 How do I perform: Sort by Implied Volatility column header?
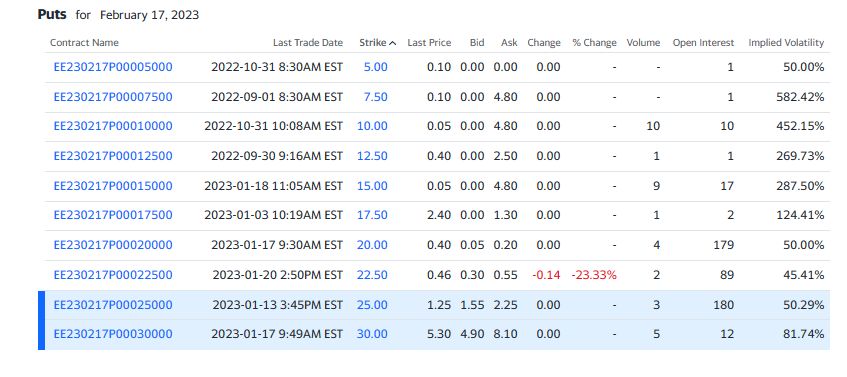click(786, 43)
